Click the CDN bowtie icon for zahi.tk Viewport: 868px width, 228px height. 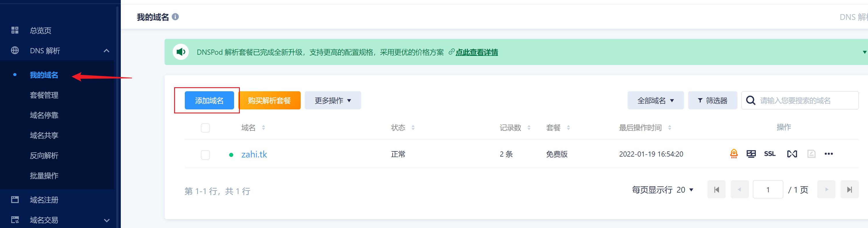(x=792, y=154)
